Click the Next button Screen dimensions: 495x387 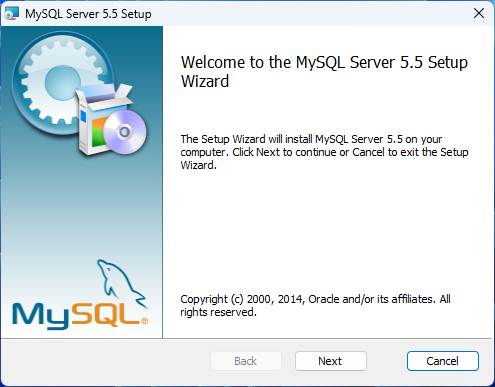coord(331,361)
